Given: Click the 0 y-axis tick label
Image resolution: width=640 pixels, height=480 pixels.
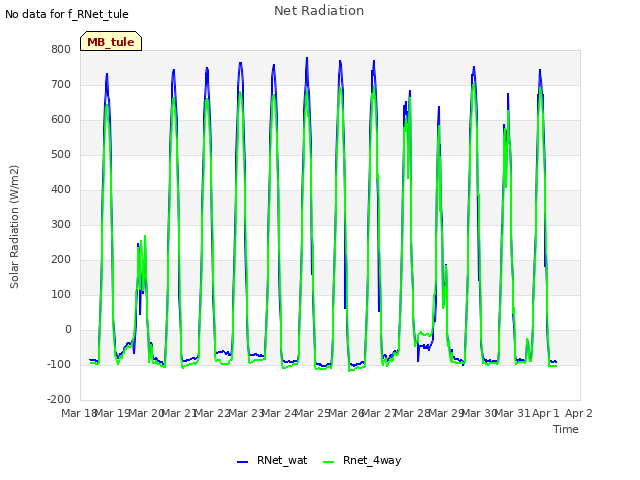Looking at the screenshot, I should click(x=68, y=330).
